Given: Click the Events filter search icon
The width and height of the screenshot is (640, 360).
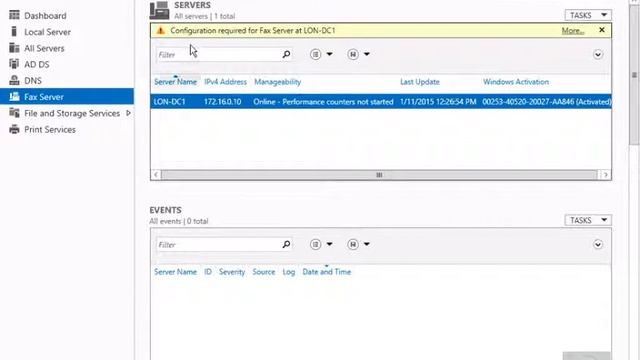Looking at the screenshot, I should click(287, 244).
